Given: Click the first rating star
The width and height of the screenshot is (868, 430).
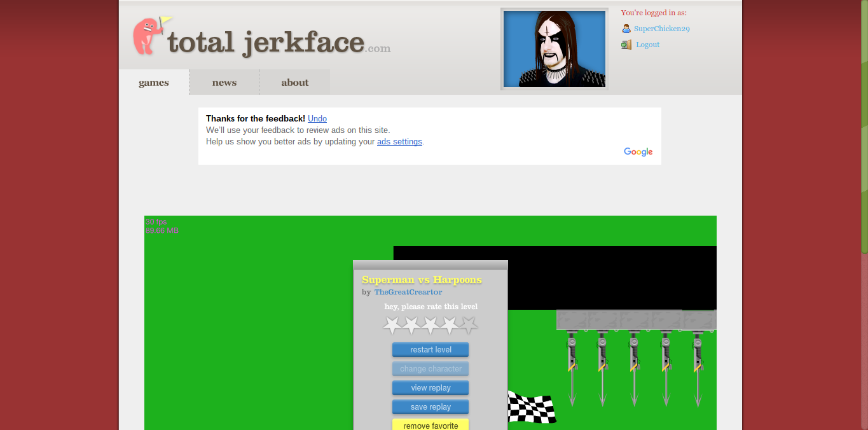Looking at the screenshot, I should [391, 324].
